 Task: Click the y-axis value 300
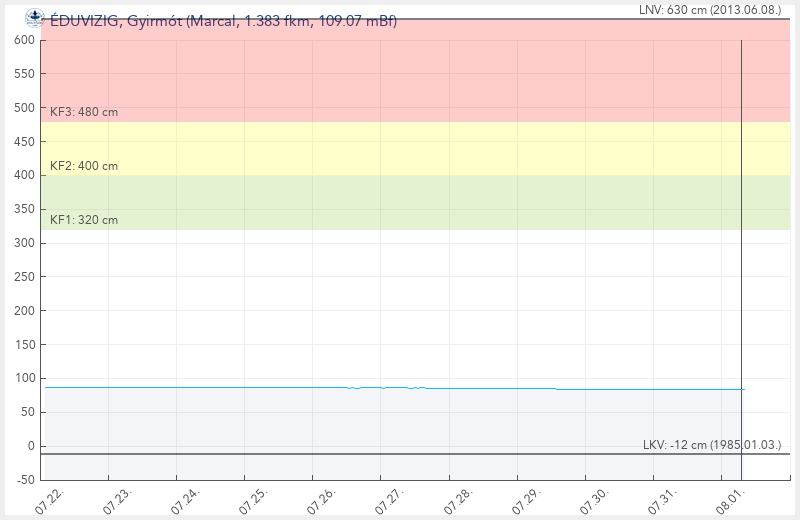pyautogui.click(x=24, y=243)
